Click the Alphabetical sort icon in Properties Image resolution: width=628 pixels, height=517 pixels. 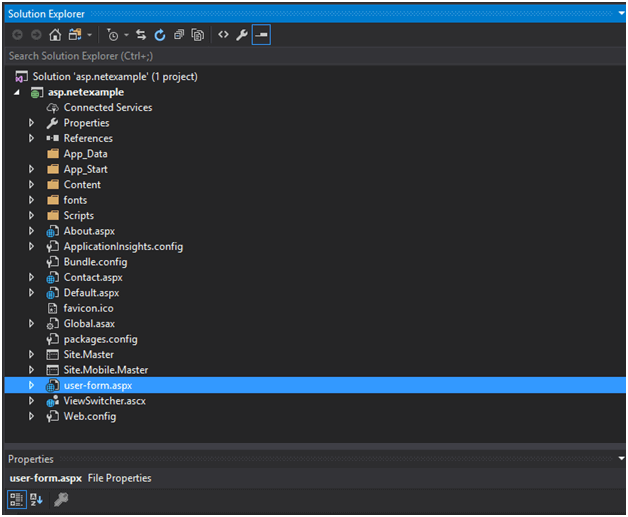click(x=37, y=499)
